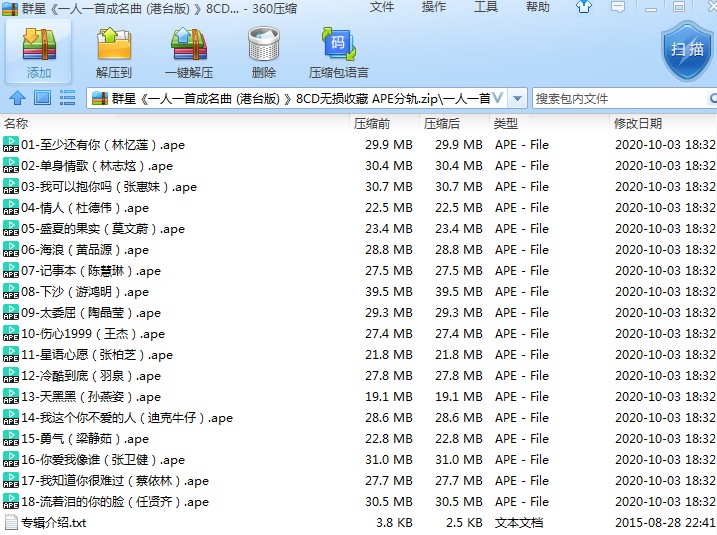Click APE icon of 08-下沙 file
The image size is (717, 535).
coord(11,292)
